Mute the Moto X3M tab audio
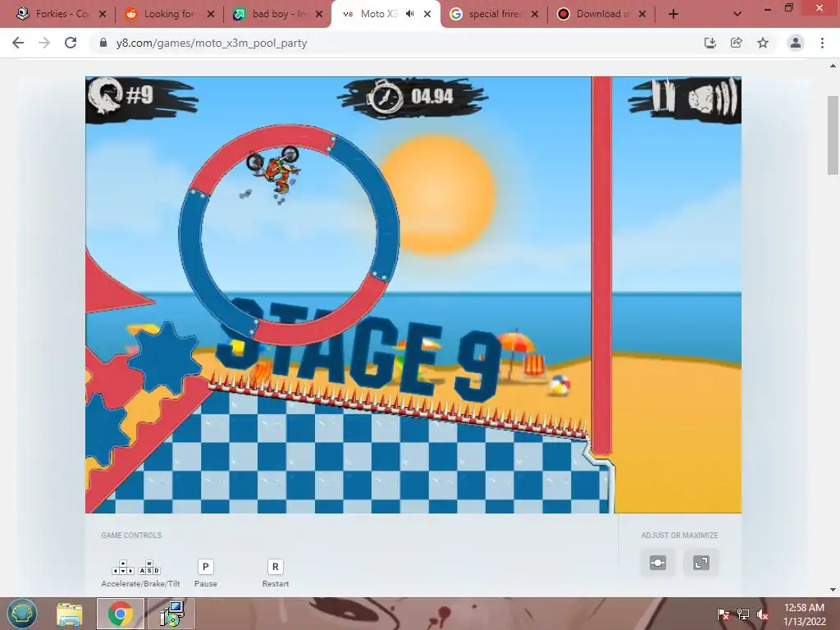Image resolution: width=840 pixels, height=630 pixels. (x=410, y=14)
